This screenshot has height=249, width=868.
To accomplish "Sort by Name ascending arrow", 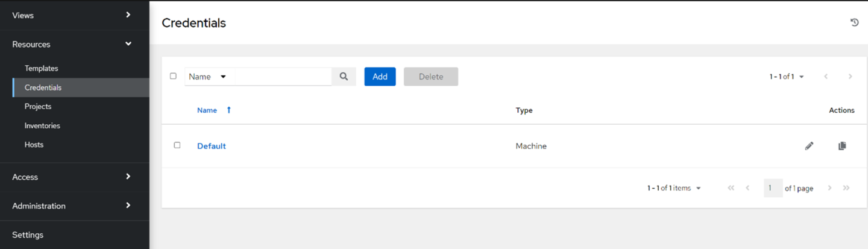I will 229,110.
